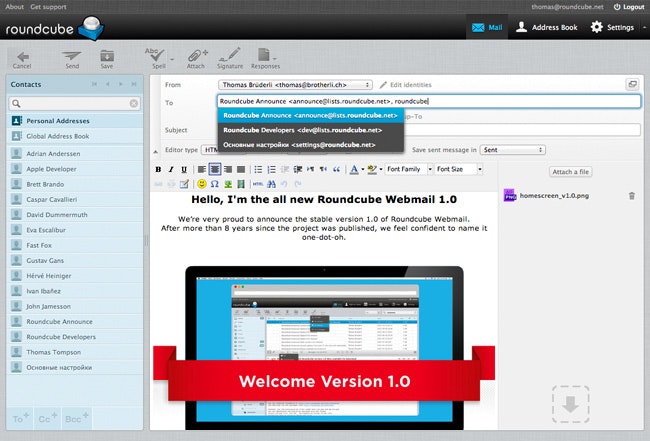Open the Get support link
This screenshot has height=441, width=650.
pyautogui.click(x=48, y=7)
